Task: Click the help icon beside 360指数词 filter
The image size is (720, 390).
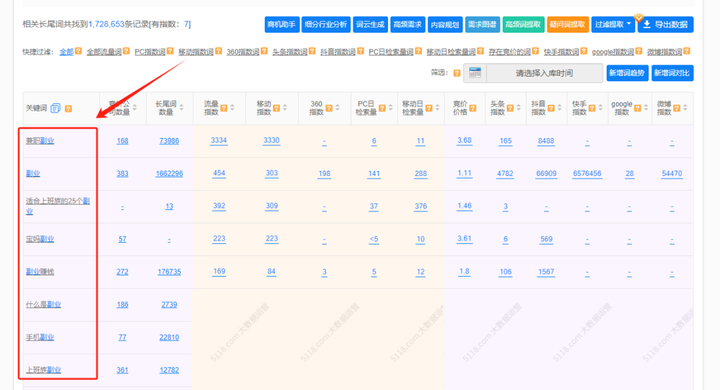Action: (264, 51)
